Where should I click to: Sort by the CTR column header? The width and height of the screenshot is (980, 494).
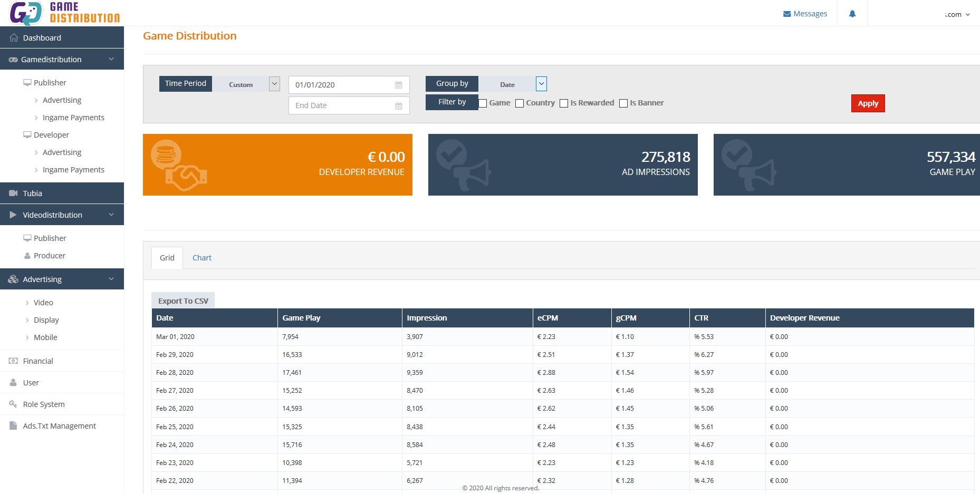coord(727,318)
